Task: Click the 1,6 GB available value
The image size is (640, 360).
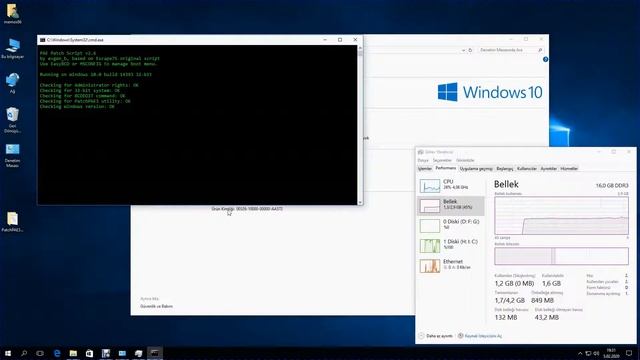Action: click(x=551, y=283)
